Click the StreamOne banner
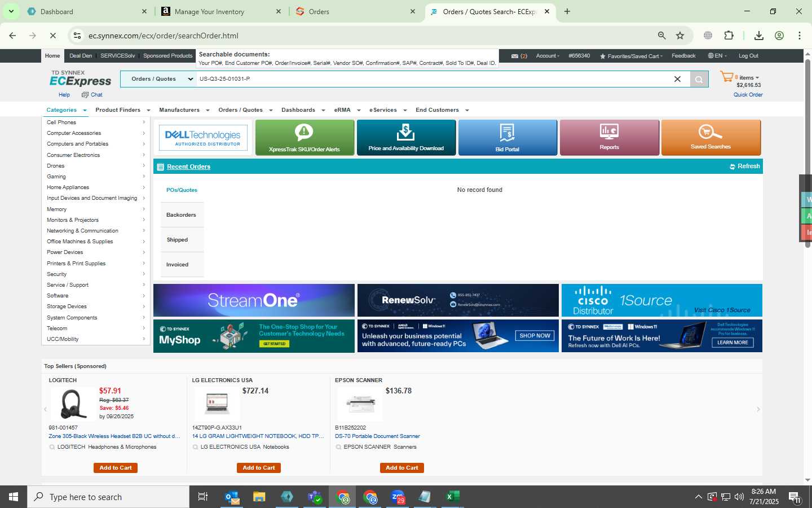This screenshot has height=508, width=812. click(x=254, y=300)
